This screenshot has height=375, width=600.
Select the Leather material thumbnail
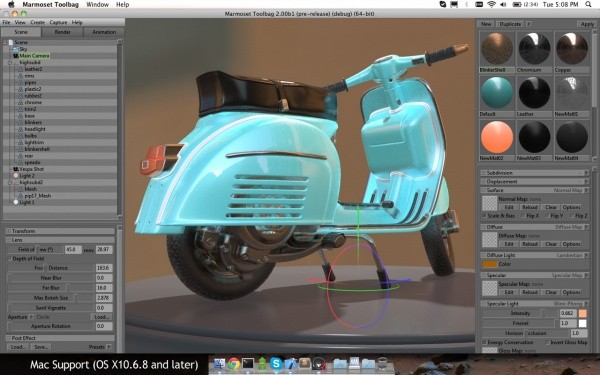point(534,93)
